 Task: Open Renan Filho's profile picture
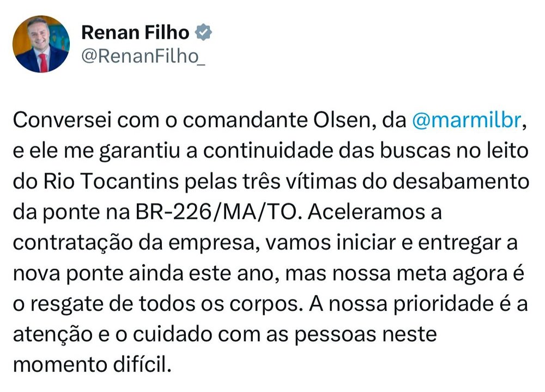tap(41, 44)
